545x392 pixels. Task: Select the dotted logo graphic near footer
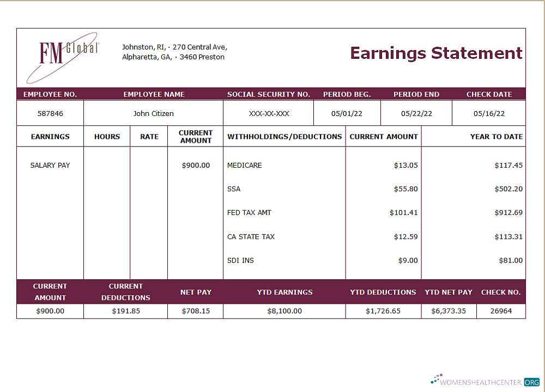pyautogui.click(x=436, y=379)
